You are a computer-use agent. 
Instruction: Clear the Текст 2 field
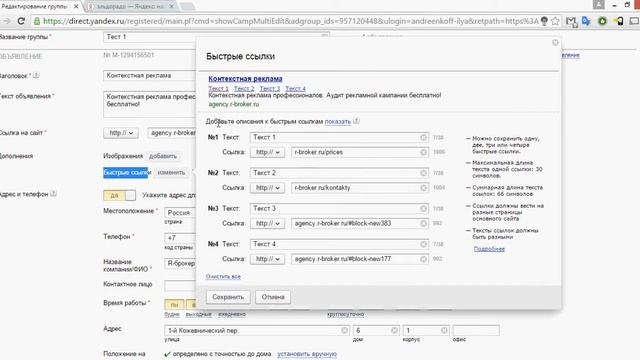(423, 173)
